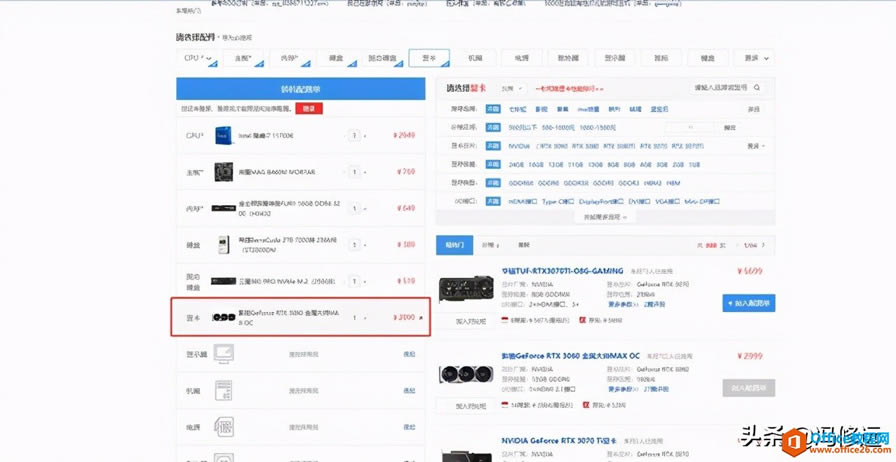Screen dimensions: 896x462
Task: Open the BarraCuda 2TB hard drive thumbnail
Action: point(223,245)
